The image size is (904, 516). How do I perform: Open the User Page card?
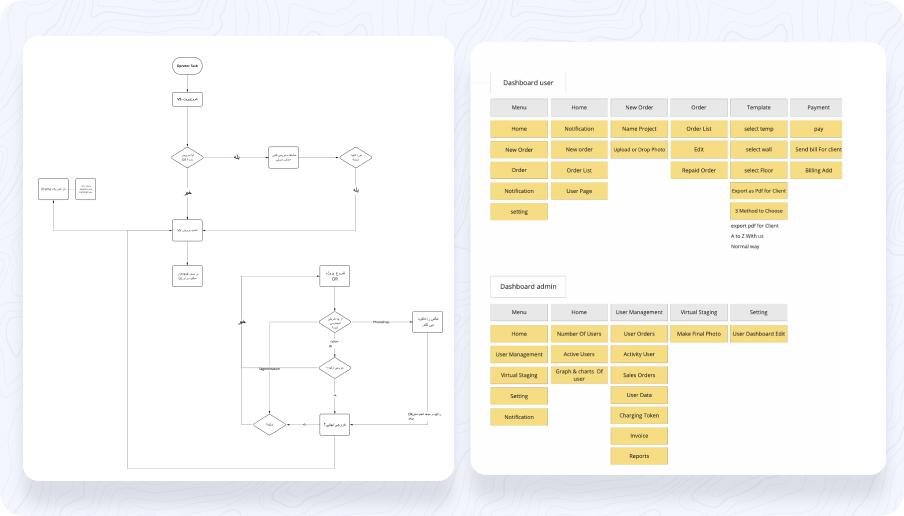coord(579,190)
